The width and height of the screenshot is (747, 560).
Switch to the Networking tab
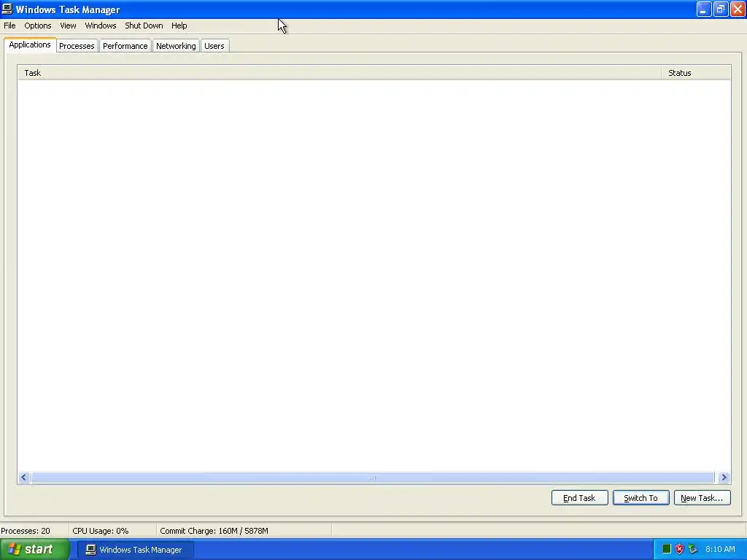pos(176,46)
